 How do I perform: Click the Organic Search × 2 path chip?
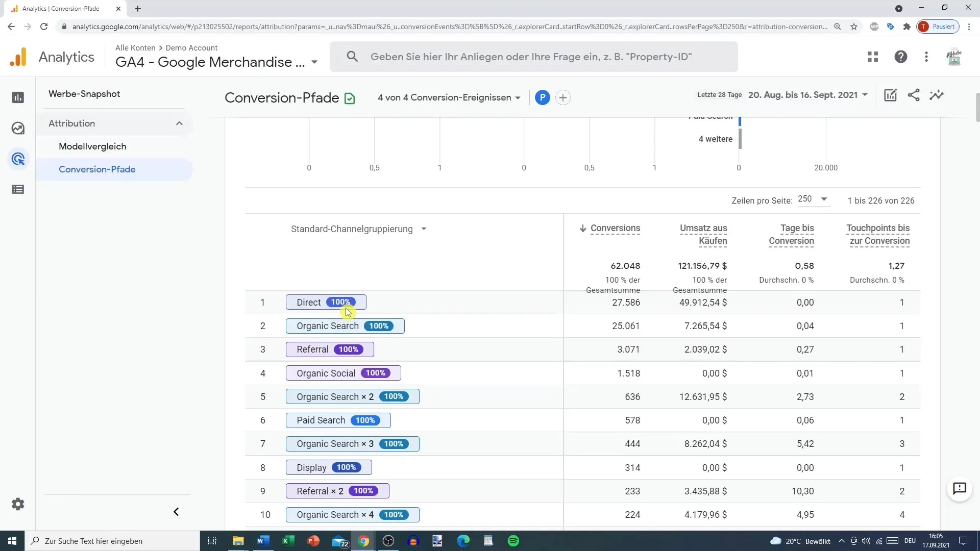[x=353, y=396]
